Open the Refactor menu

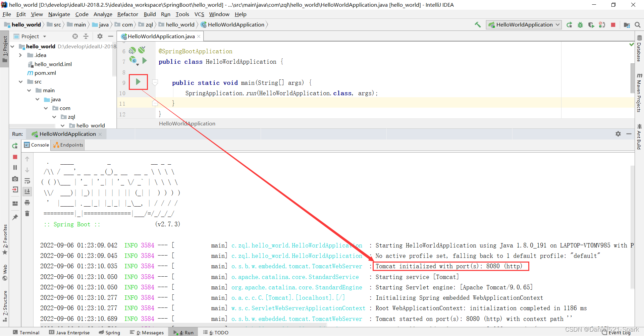127,14
